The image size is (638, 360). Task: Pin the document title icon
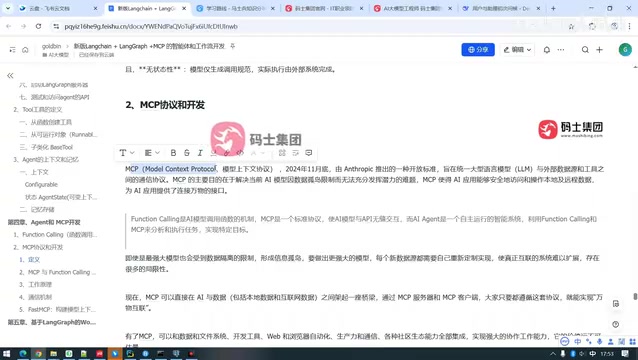[x=233, y=46]
